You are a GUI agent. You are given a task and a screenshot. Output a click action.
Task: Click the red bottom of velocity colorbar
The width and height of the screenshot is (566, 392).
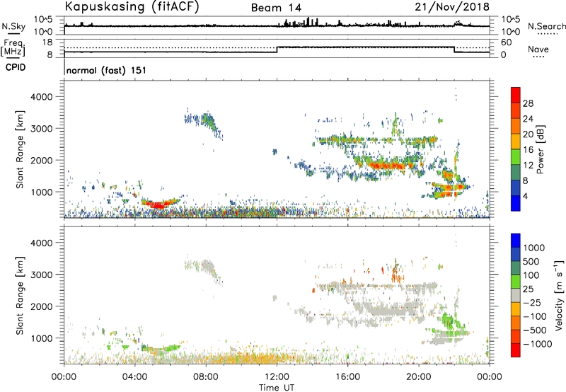pyautogui.click(x=516, y=350)
